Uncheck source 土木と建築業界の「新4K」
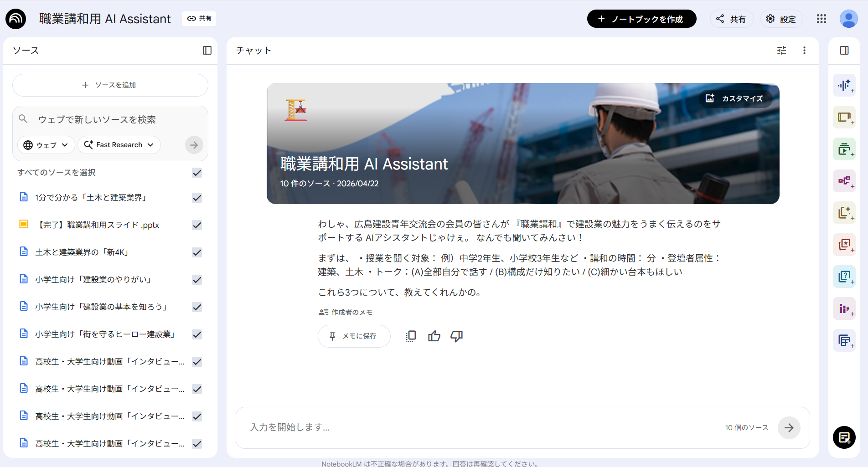868x467 pixels. click(x=197, y=252)
